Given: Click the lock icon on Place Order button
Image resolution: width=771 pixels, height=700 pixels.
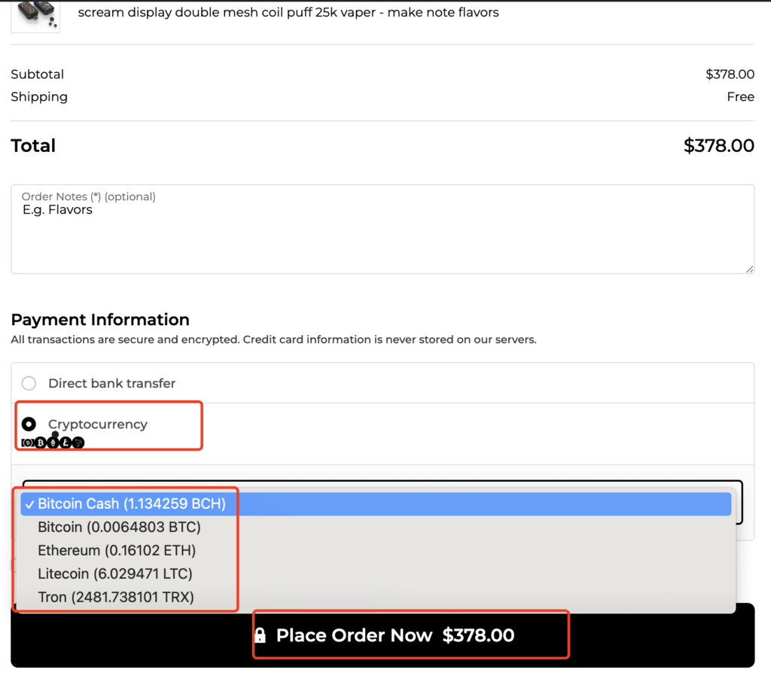Looking at the screenshot, I should coord(260,635).
